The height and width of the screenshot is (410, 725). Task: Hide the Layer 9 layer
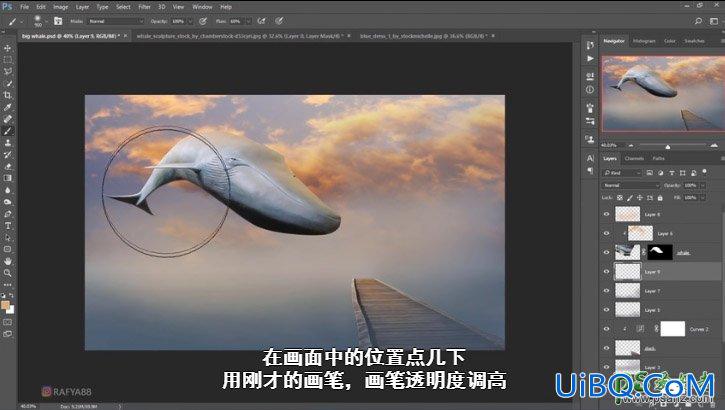[606, 272]
